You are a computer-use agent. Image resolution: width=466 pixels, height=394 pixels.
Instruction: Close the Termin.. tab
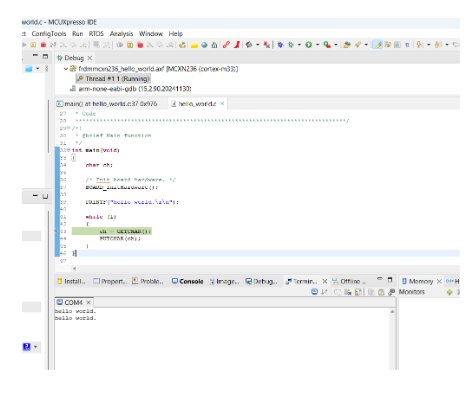tap(325, 281)
